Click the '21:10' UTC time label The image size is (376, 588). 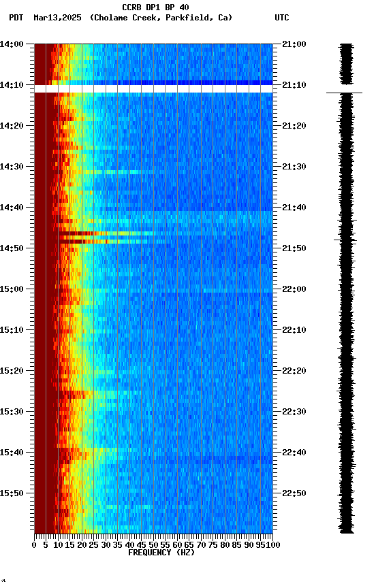point(294,85)
